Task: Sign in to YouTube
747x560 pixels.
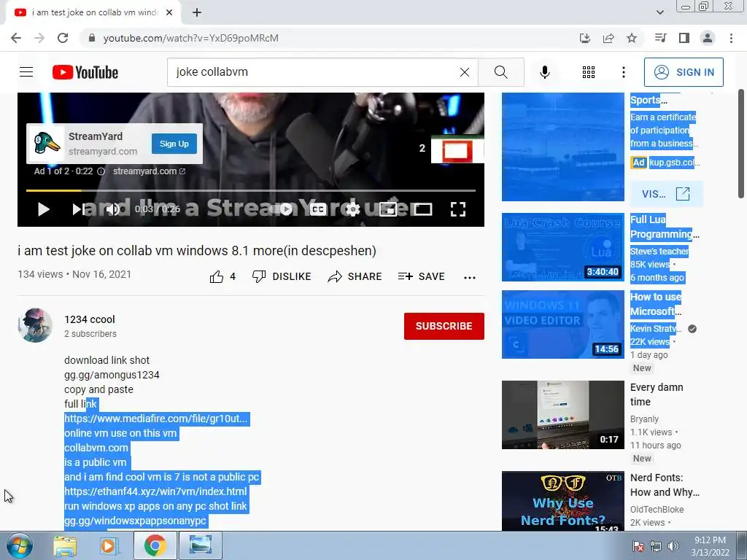Action: (684, 72)
